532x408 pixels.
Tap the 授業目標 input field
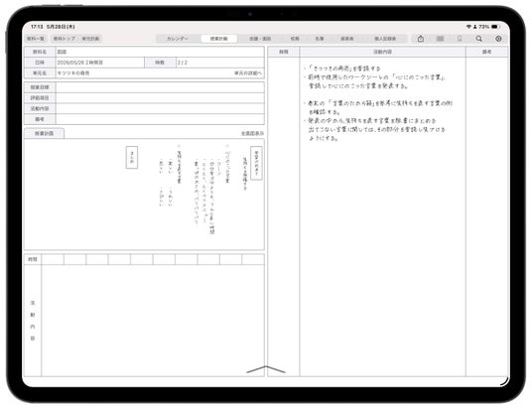[x=160, y=87]
